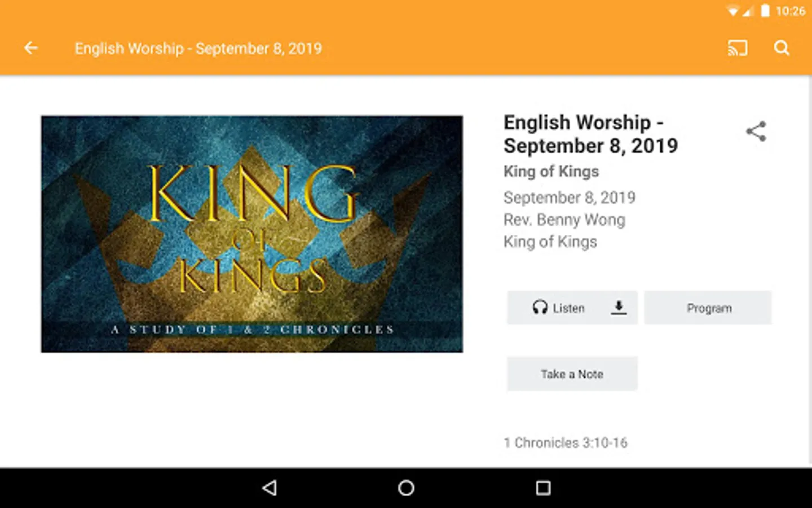The width and height of the screenshot is (812, 508).
Task: Share this sermon via share icon
Action: (x=756, y=132)
